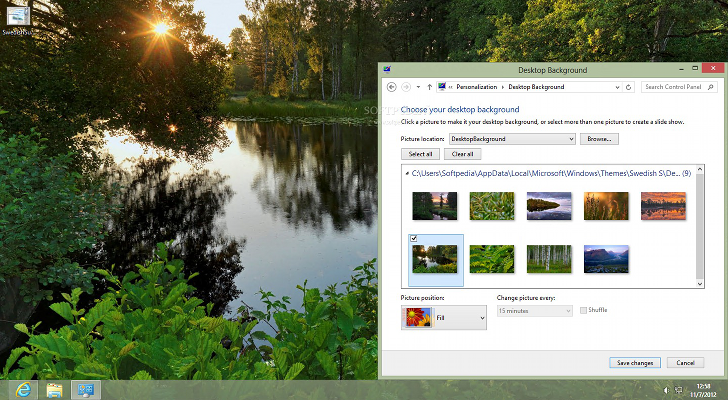
Task: Click the volume speaker tray icon
Action: pos(666,390)
